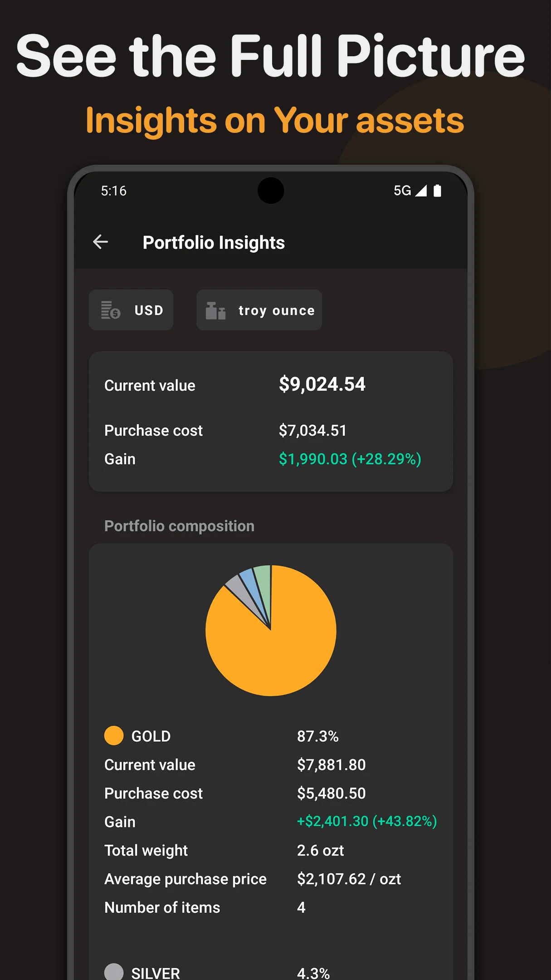Click the weight scale unit icon
The image size is (551, 980).
click(215, 311)
